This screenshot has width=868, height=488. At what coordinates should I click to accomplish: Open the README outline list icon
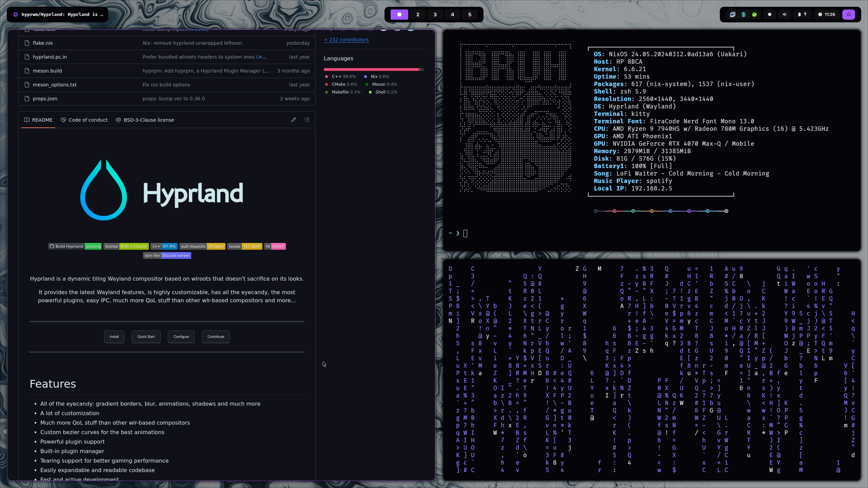pyautogui.click(x=307, y=120)
